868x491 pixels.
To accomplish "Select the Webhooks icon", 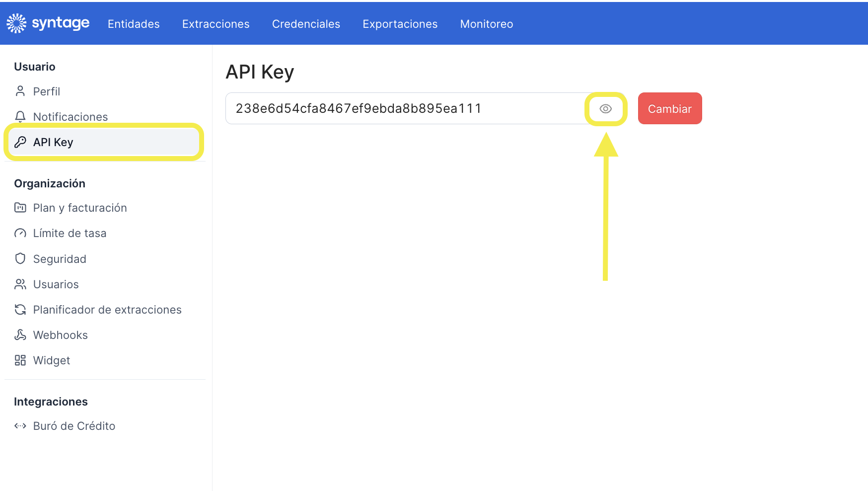I will point(20,335).
